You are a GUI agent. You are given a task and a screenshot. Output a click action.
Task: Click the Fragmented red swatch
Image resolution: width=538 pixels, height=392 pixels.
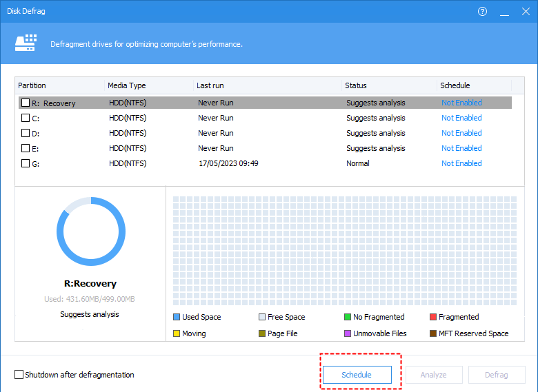[x=433, y=317]
